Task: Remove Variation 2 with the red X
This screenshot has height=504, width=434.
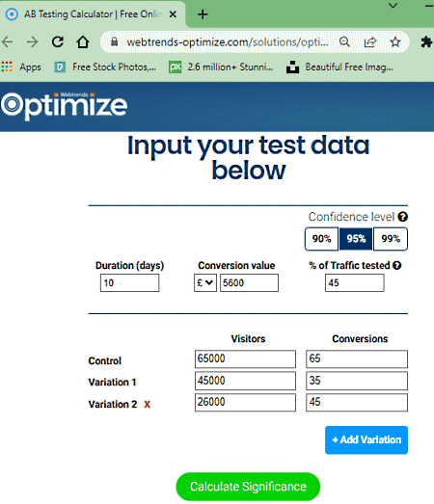Action: tap(147, 405)
